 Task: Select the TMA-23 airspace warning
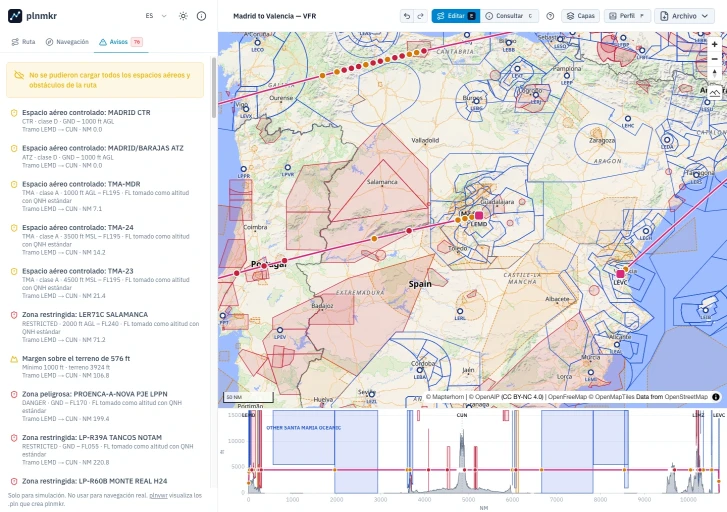tap(106, 283)
